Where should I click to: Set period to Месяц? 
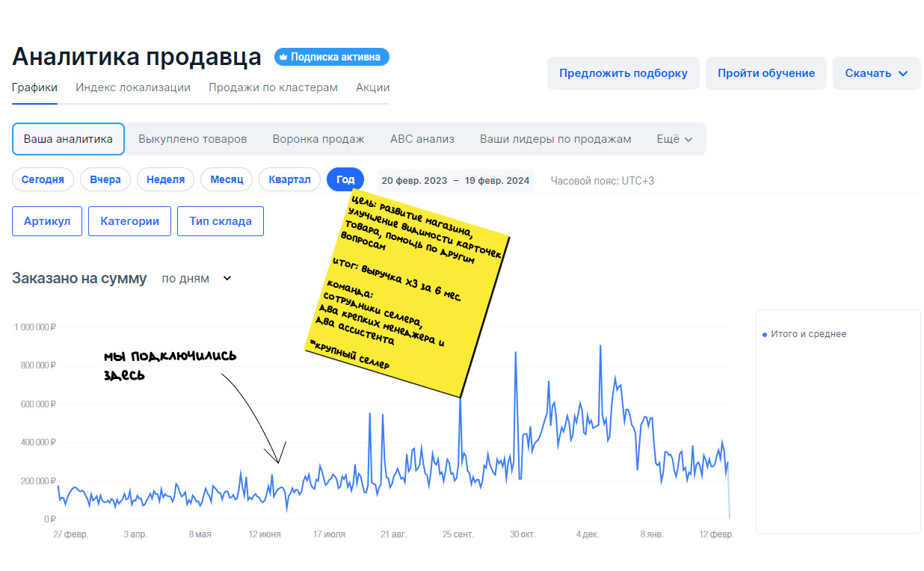pyautogui.click(x=227, y=180)
